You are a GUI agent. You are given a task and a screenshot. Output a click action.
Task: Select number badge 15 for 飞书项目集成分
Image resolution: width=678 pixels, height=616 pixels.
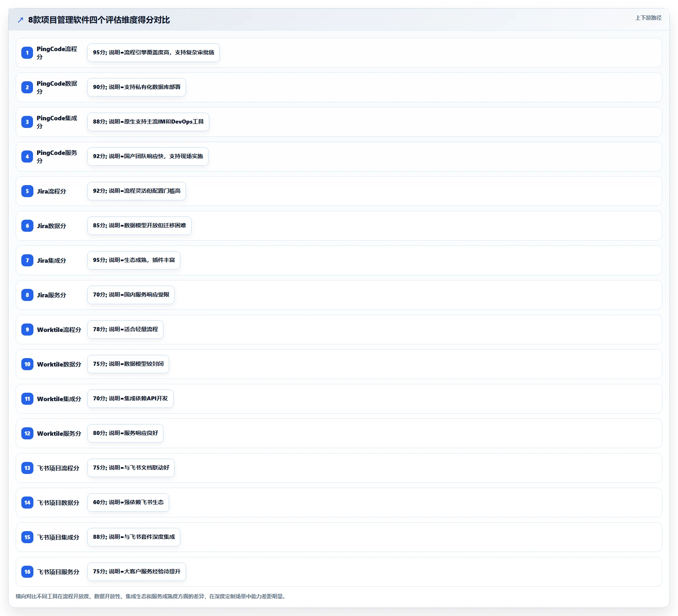(27, 537)
